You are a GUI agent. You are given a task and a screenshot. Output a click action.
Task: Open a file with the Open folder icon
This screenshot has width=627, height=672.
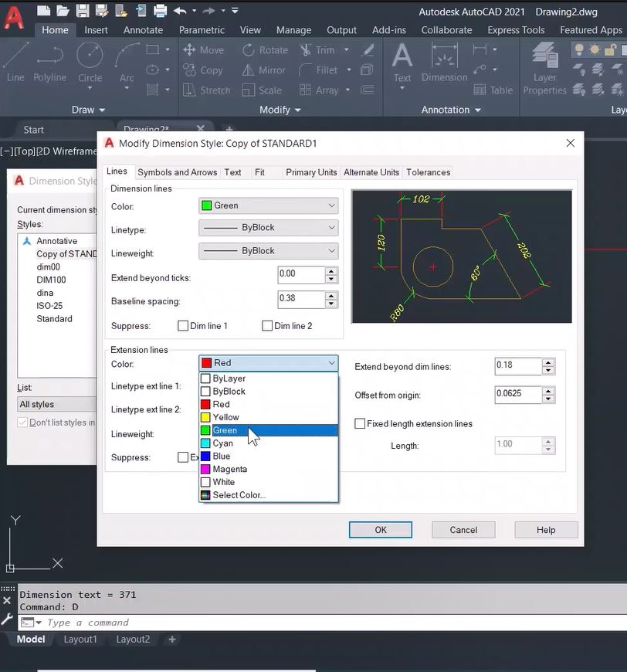point(63,10)
